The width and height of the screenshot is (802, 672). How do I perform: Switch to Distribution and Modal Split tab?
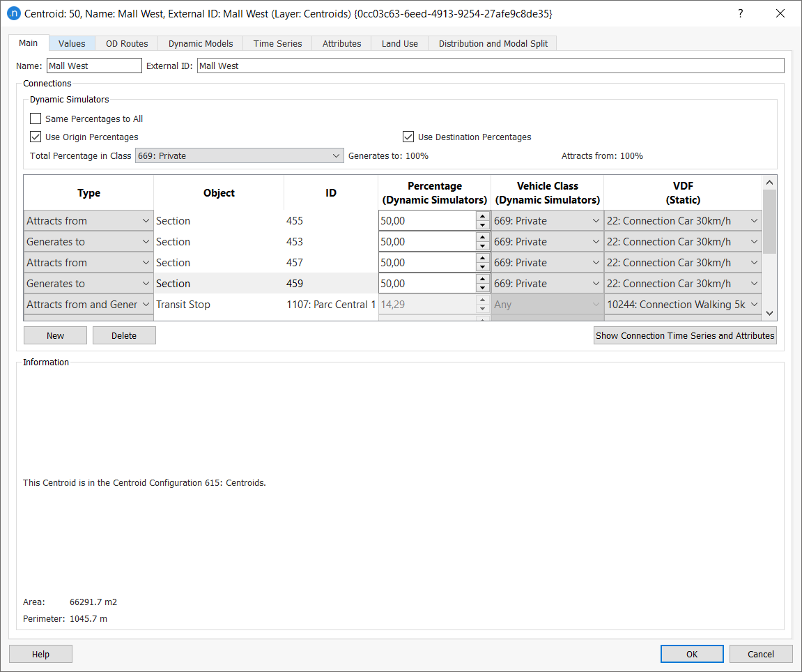(493, 43)
